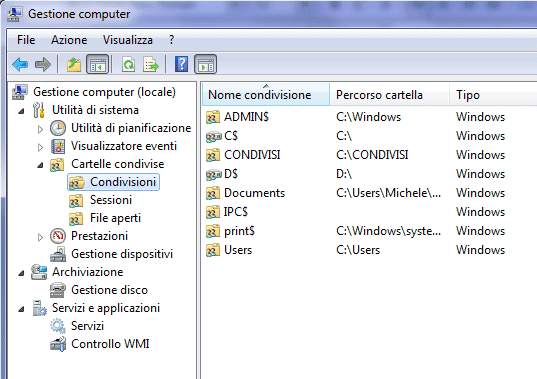
Task: Select the print$ share name
Action: [239, 231]
